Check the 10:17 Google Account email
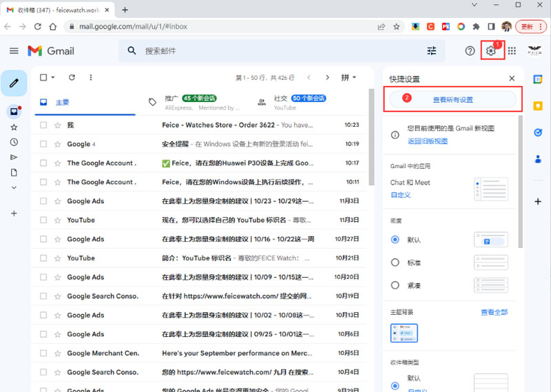Viewport: 551px width, 392px height. point(43,163)
